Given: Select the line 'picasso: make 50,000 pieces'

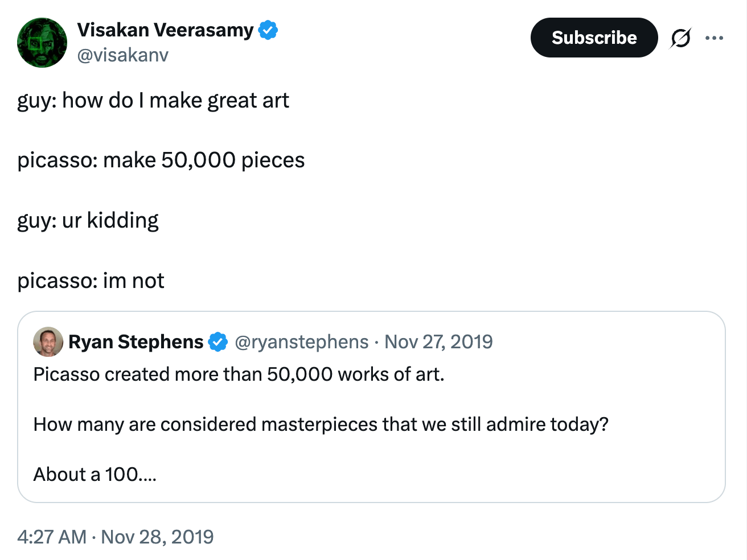Looking at the screenshot, I should tap(161, 160).
